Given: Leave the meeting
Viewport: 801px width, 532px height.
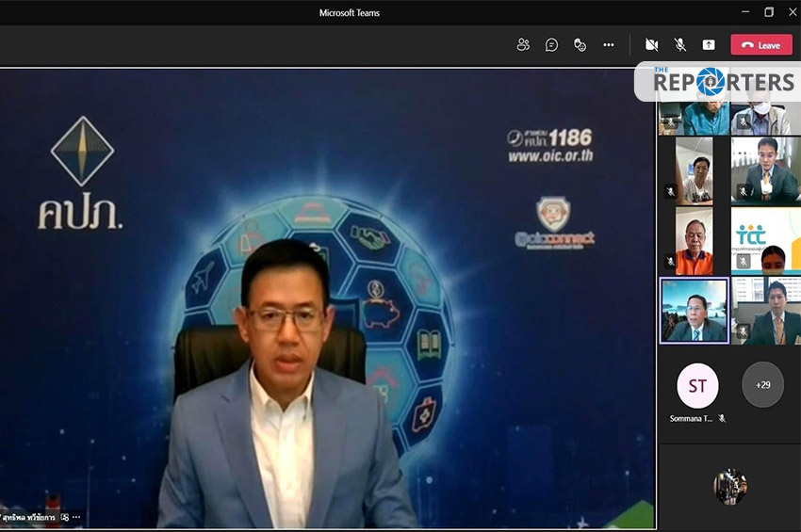Looking at the screenshot, I should pos(761,45).
